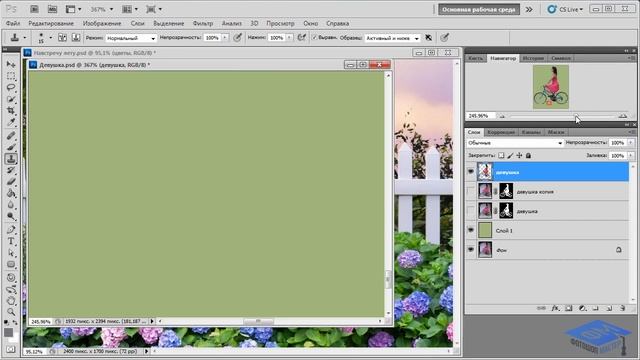Select the Zoom tool
Viewport: 640px width, 360px height.
pyautogui.click(x=11, y=312)
